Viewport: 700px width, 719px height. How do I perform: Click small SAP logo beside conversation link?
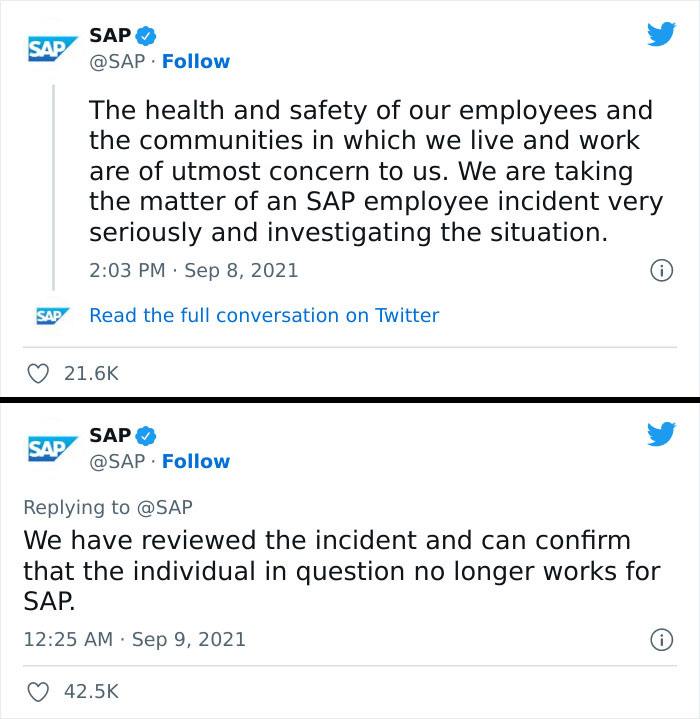[x=51, y=316]
